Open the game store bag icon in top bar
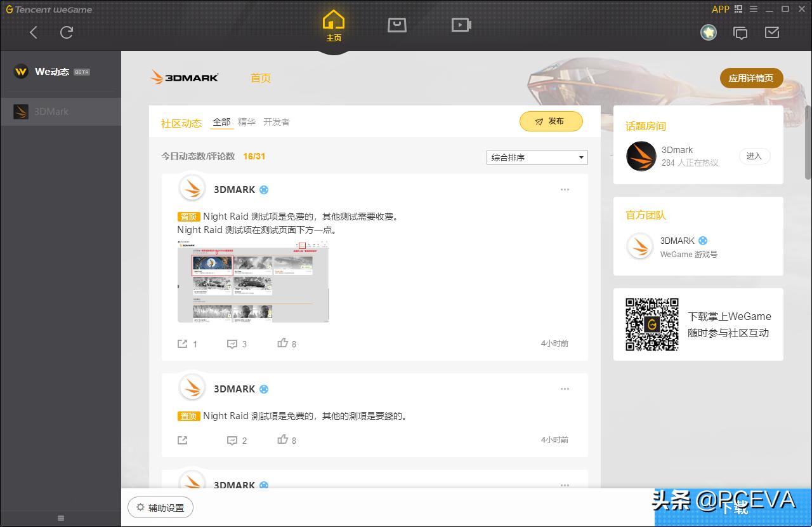The height and width of the screenshot is (527, 812). 397,25
